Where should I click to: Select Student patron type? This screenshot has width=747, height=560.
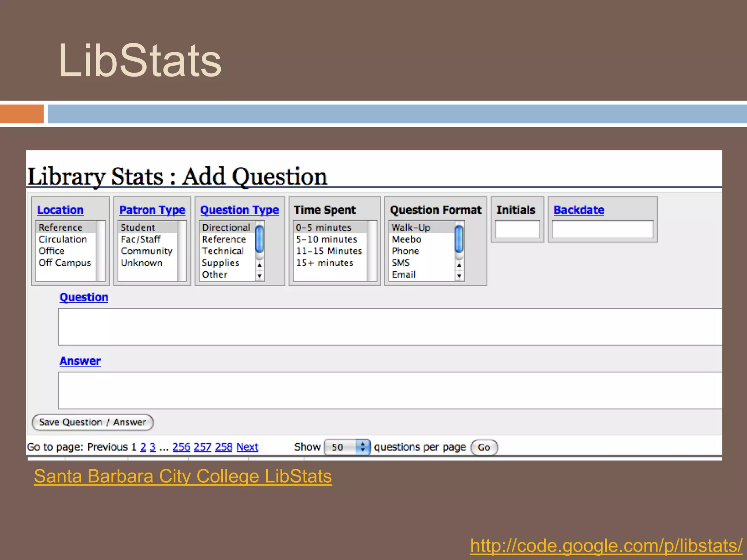[x=148, y=227]
